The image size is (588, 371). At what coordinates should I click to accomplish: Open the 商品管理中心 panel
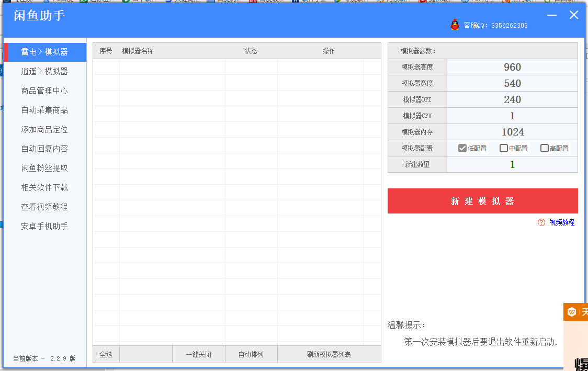45,90
